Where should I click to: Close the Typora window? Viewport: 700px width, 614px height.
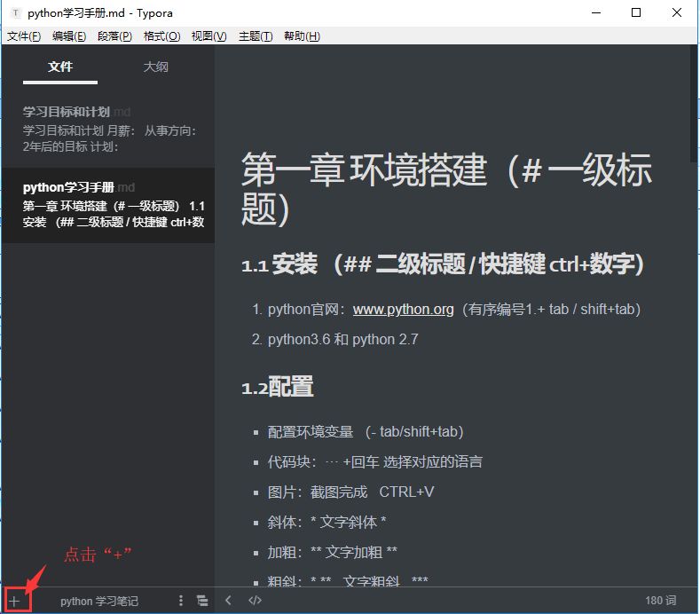[676, 13]
